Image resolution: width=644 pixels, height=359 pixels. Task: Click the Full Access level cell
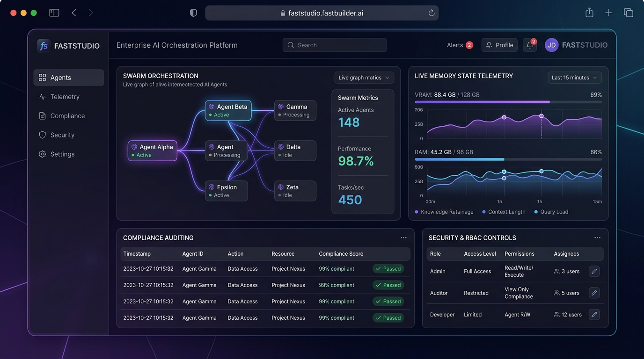click(x=477, y=271)
